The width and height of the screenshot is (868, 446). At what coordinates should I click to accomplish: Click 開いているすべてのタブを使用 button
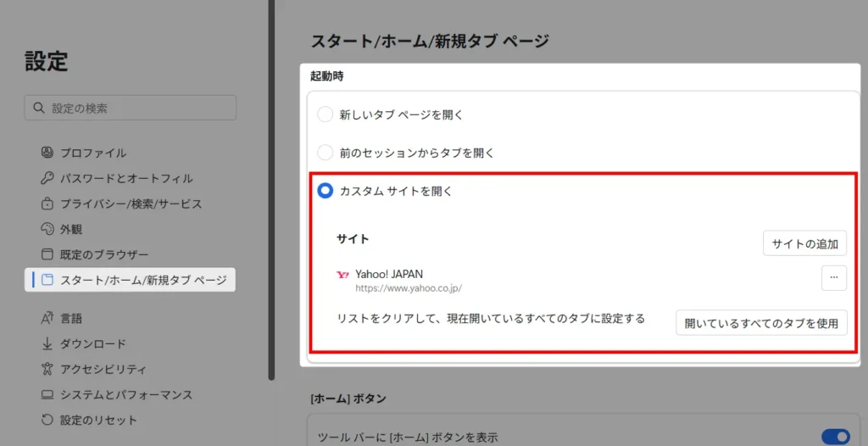pyautogui.click(x=761, y=322)
